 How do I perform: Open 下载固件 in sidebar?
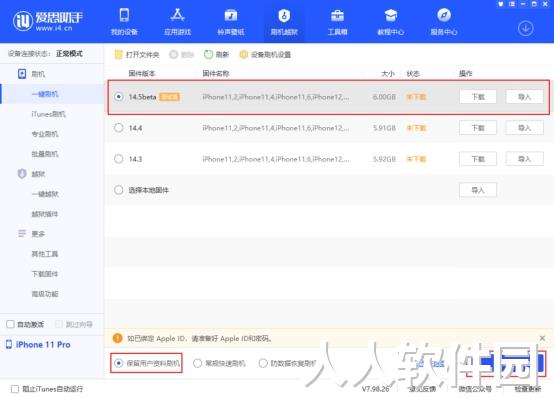point(45,274)
